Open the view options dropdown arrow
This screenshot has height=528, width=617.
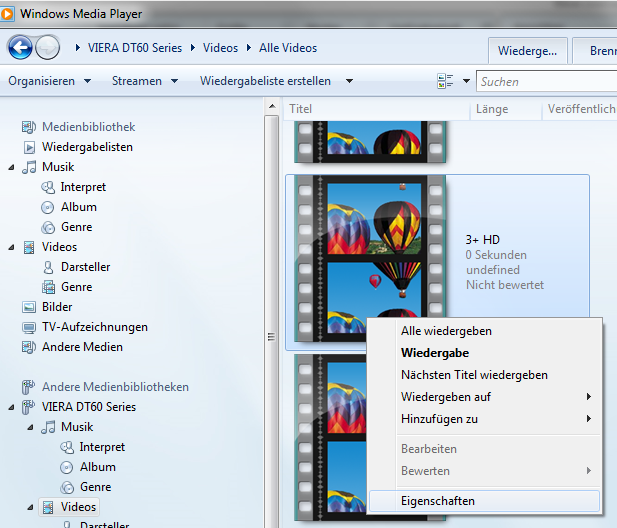[x=466, y=81]
